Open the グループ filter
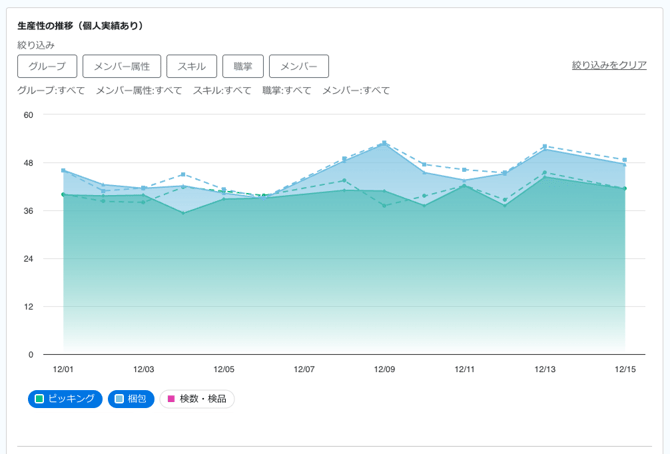Viewport: 670px width, 454px height. [47, 66]
